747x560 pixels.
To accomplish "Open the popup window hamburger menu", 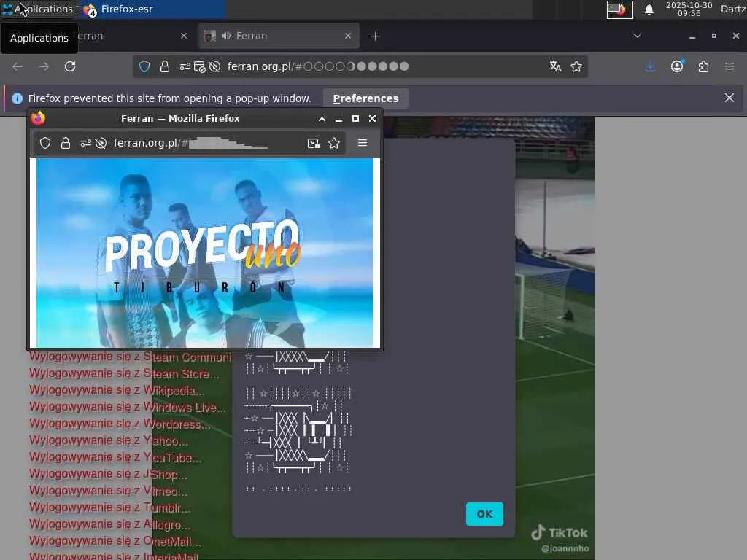I will click(362, 143).
